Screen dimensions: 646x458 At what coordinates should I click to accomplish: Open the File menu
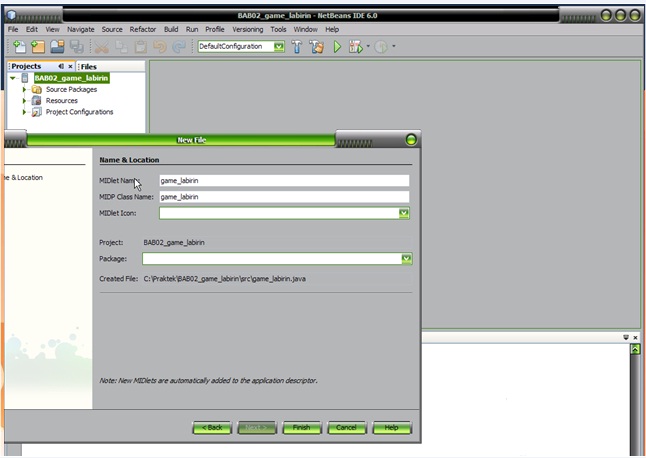coord(13,29)
